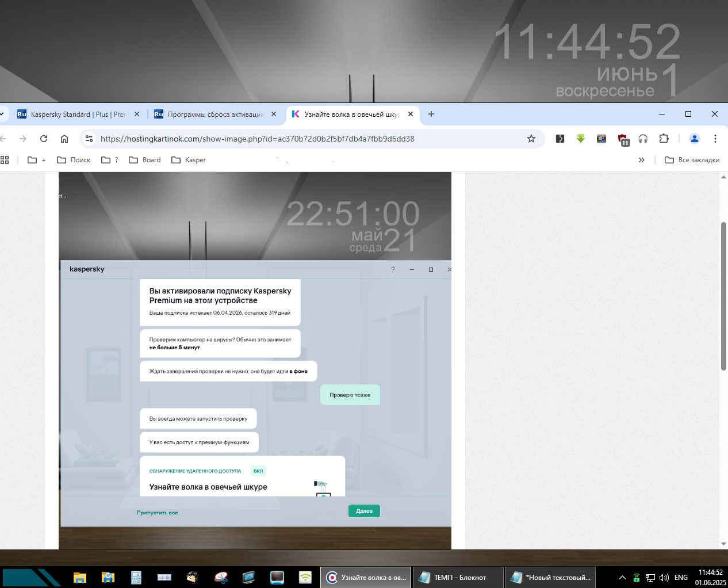This screenshot has height=588, width=728.
Task: Launch the Calculator from the taskbar
Action: click(136, 578)
